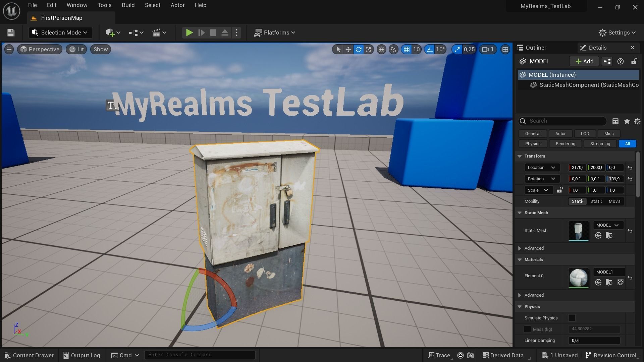
Task: Open the Build menu
Action: pos(128,5)
